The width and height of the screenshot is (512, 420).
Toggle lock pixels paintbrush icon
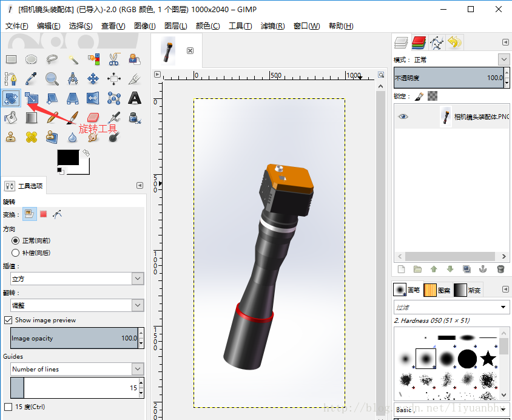419,96
